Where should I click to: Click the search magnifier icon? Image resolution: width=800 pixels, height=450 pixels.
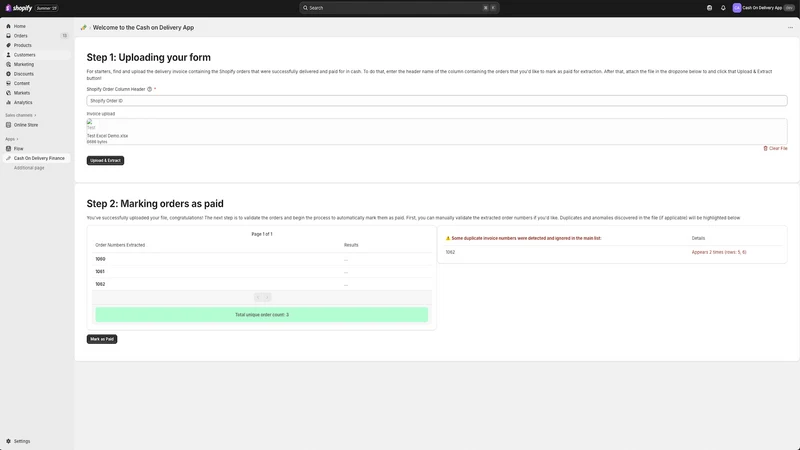(x=305, y=8)
